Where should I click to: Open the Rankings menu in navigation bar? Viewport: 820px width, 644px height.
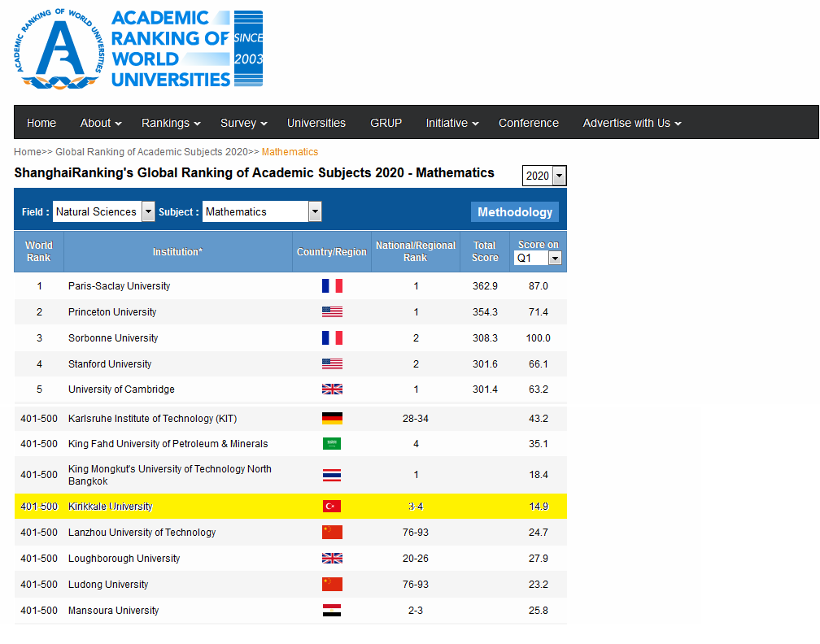tap(171, 123)
